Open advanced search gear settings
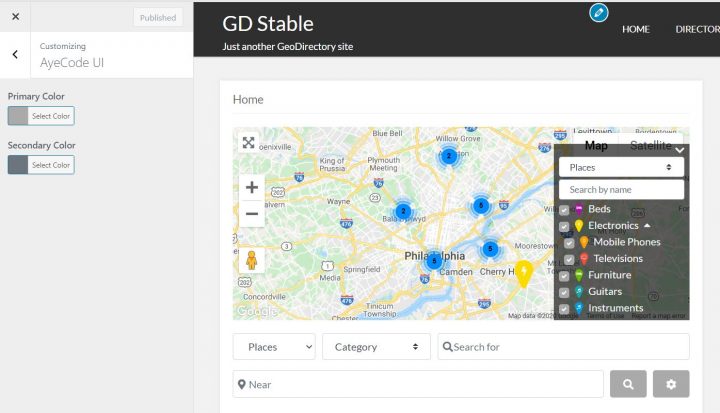The width and height of the screenshot is (720, 413). click(x=671, y=384)
